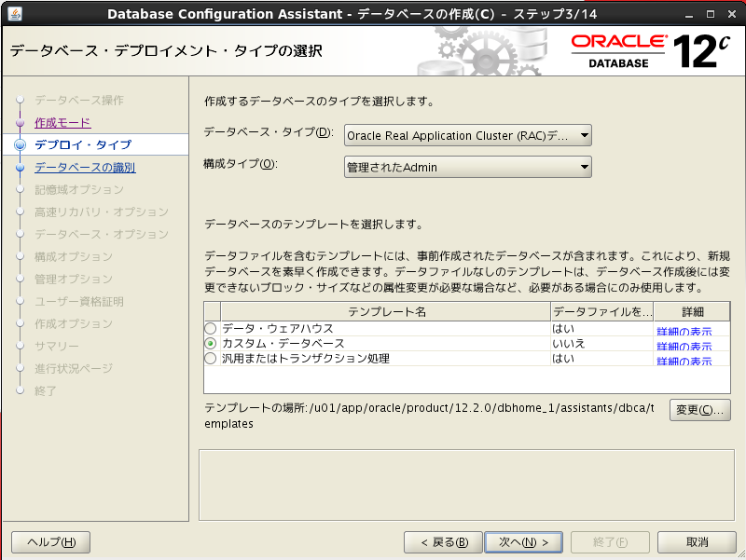Click the 戻る(B) back button
The height and width of the screenshot is (560, 746).
[x=444, y=542]
